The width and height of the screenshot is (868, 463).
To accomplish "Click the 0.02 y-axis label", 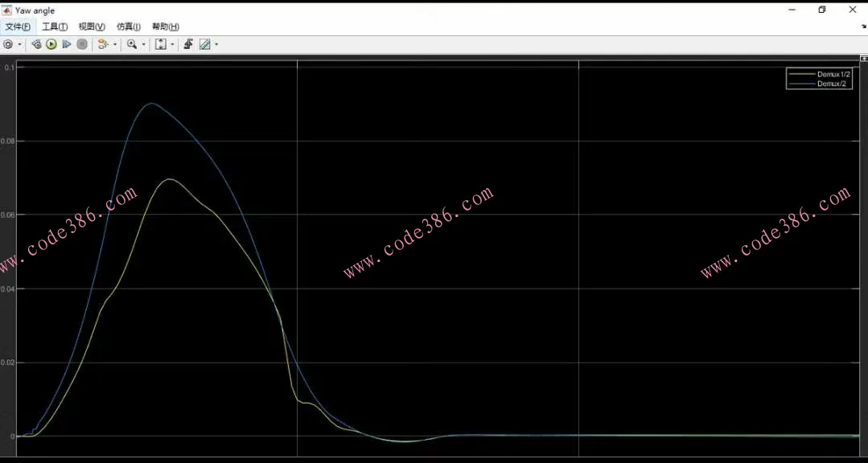I will tap(6, 363).
